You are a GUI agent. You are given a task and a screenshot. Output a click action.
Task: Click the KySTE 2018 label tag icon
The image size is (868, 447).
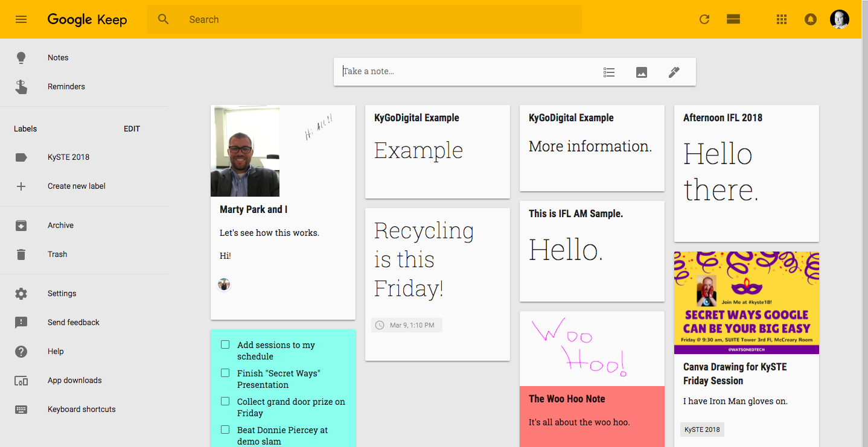coord(21,157)
